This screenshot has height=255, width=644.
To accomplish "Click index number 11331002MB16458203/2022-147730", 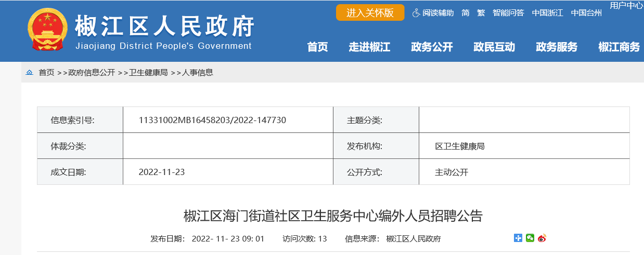I will (x=212, y=120).
